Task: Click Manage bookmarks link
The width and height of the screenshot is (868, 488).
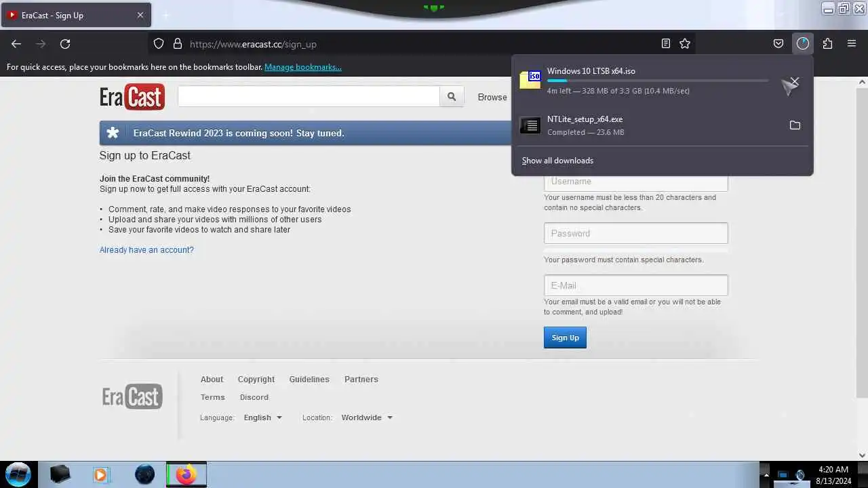Action: pyautogui.click(x=303, y=67)
